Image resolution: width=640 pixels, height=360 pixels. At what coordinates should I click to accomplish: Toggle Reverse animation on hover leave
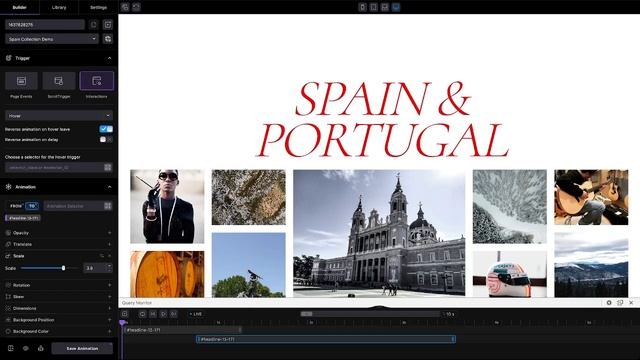[x=106, y=129]
